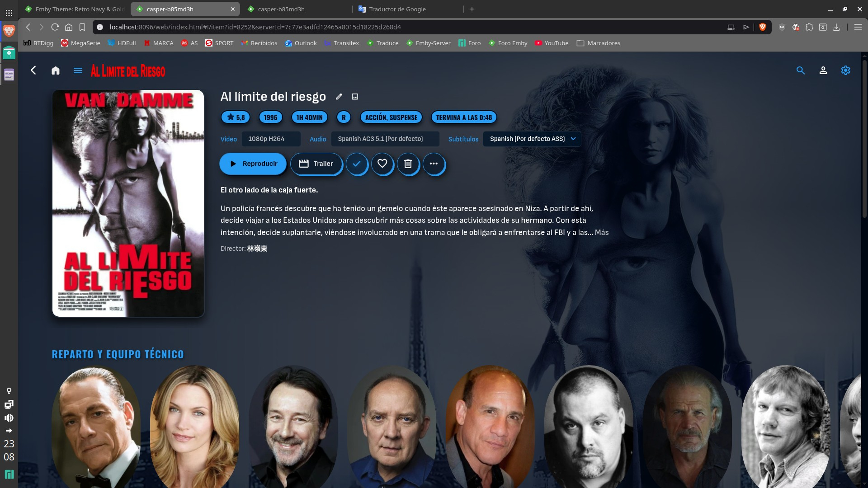Open the Audio Spanish AC3 5.1 selector
The width and height of the screenshot is (868, 488).
tap(385, 139)
